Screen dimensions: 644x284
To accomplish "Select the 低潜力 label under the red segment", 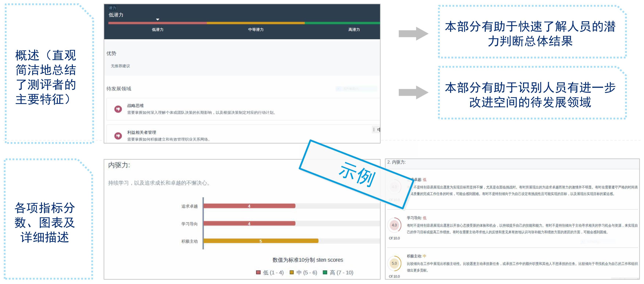I will point(158,30).
